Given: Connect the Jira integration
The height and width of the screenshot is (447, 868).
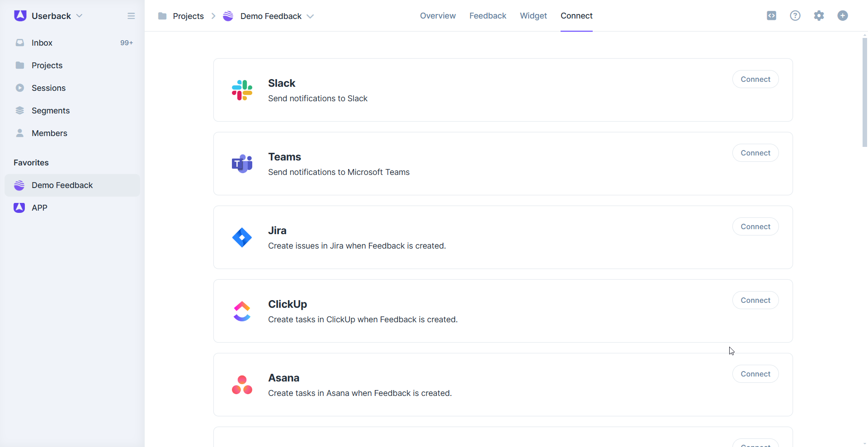Looking at the screenshot, I should pyautogui.click(x=755, y=226).
